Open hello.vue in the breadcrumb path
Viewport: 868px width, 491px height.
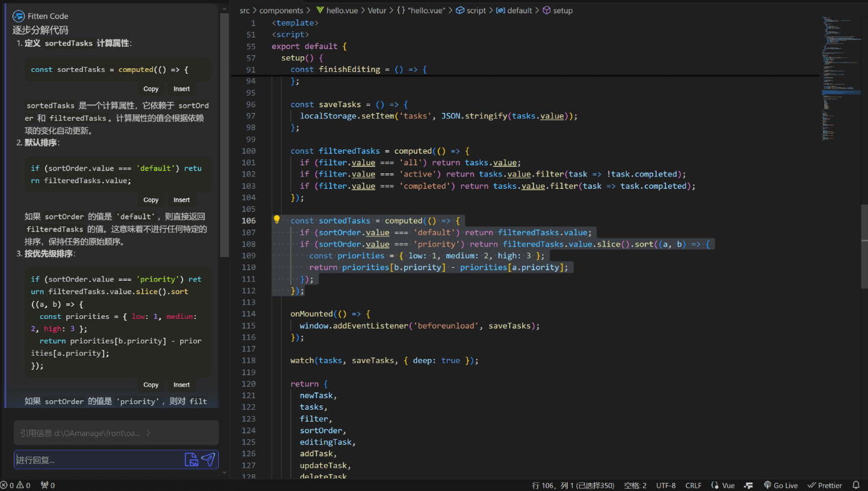[343, 11]
